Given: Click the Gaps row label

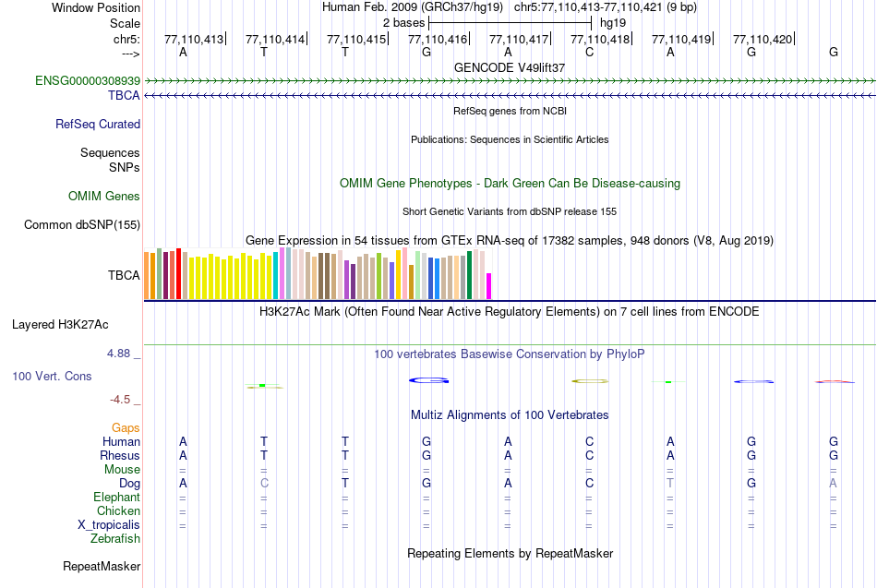Looking at the screenshot, I should coord(126,428).
